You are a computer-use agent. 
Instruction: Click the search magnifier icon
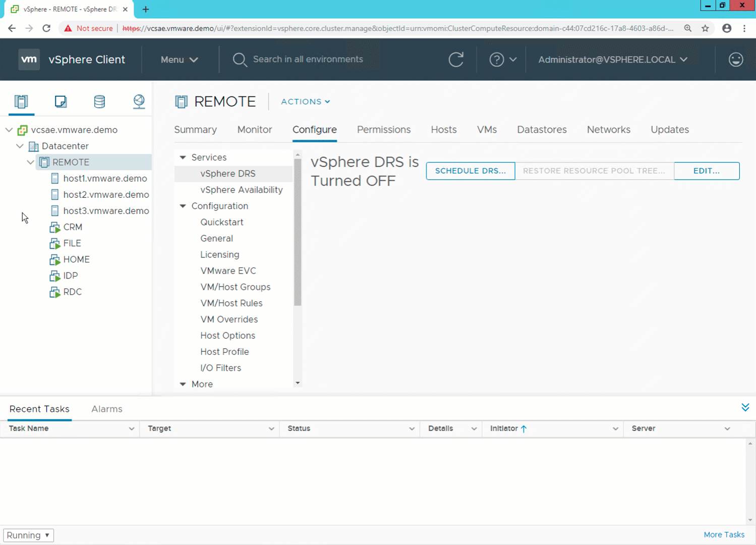[x=240, y=60]
